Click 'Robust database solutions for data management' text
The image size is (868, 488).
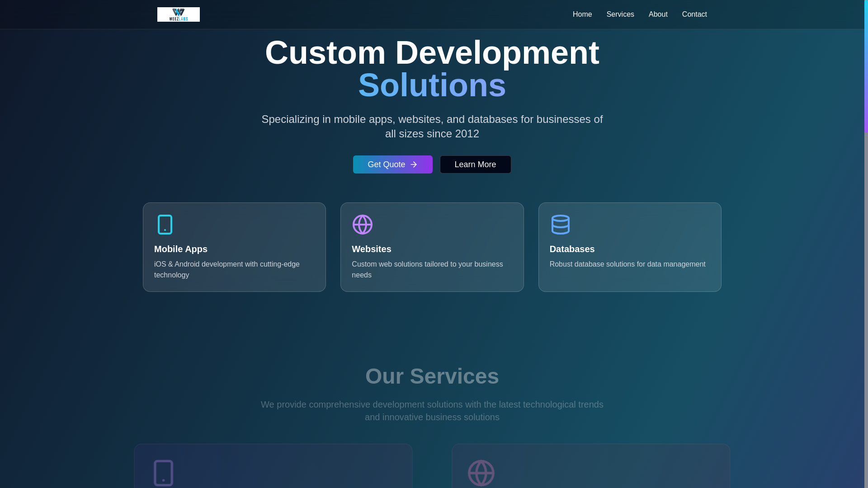click(627, 264)
